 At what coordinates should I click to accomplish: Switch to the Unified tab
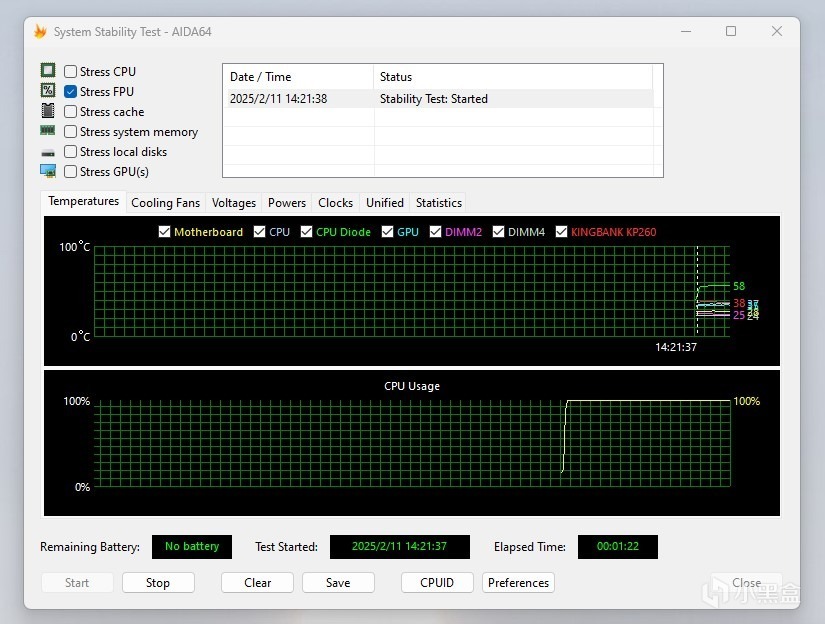(385, 203)
